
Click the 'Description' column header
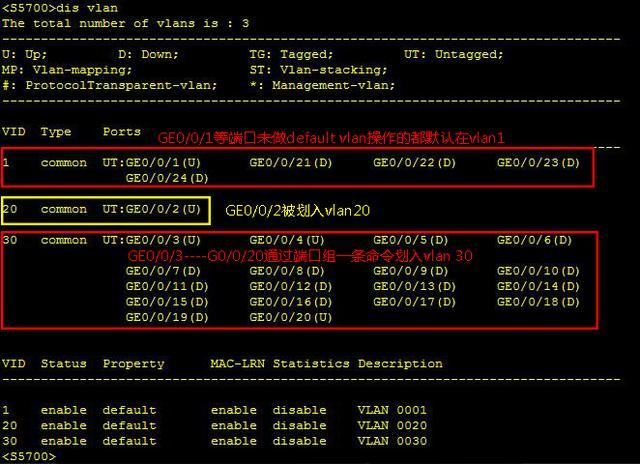coord(400,364)
